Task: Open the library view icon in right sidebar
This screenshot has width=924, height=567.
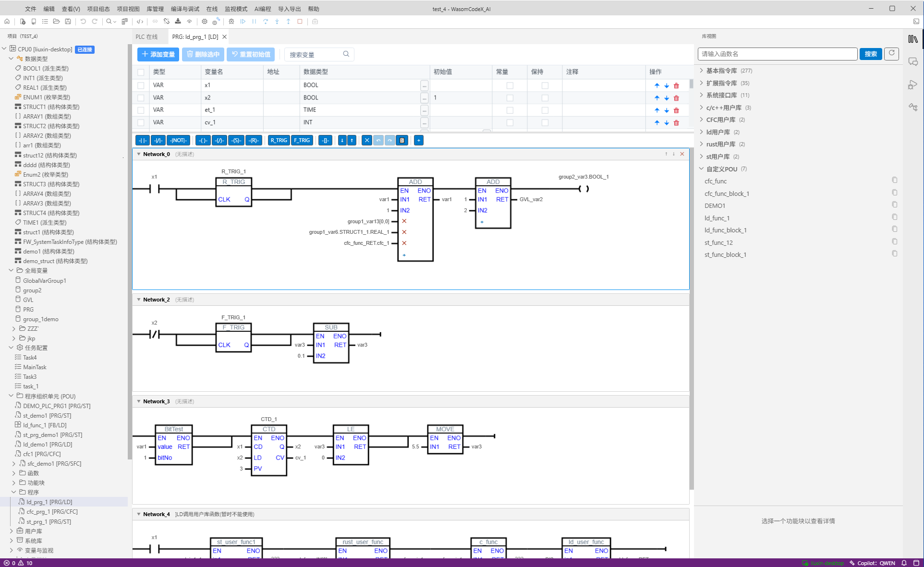Action: [913, 39]
